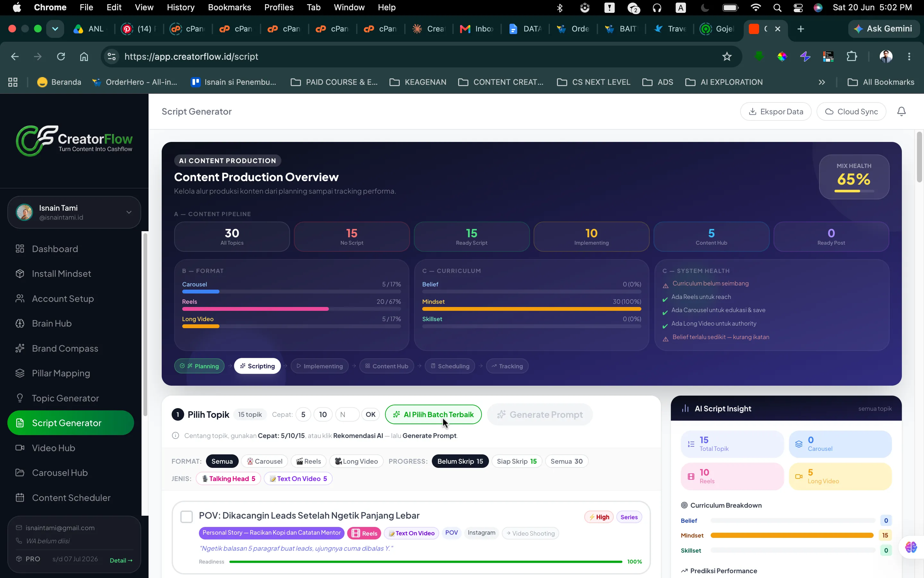The height and width of the screenshot is (578, 924).
Task: Click the Readiness 100% progress bar
Action: (426, 562)
